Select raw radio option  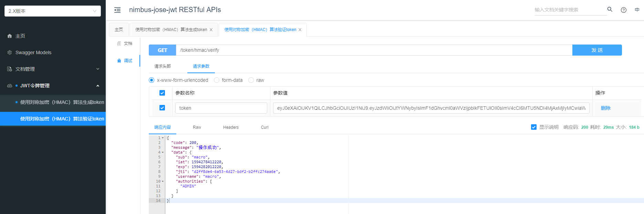pyautogui.click(x=251, y=80)
